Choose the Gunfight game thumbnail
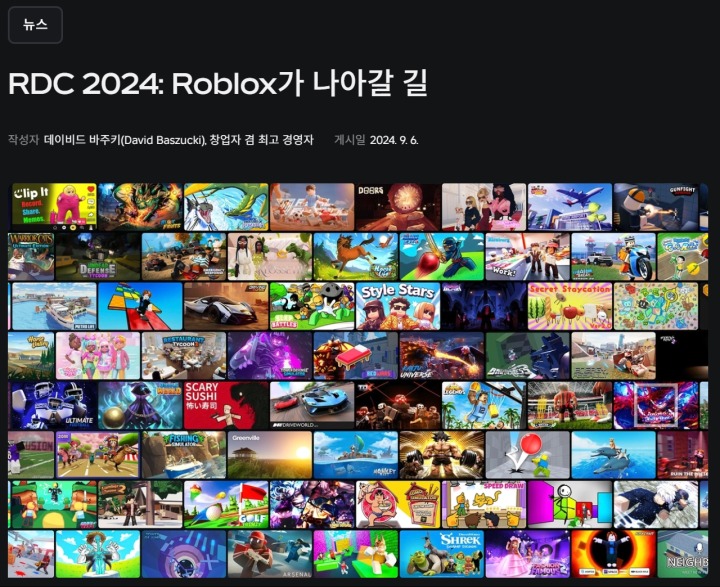 pyautogui.click(x=656, y=206)
